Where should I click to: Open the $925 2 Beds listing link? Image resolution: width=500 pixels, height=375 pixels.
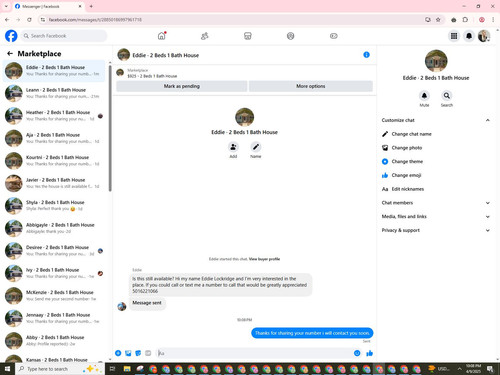pos(152,76)
